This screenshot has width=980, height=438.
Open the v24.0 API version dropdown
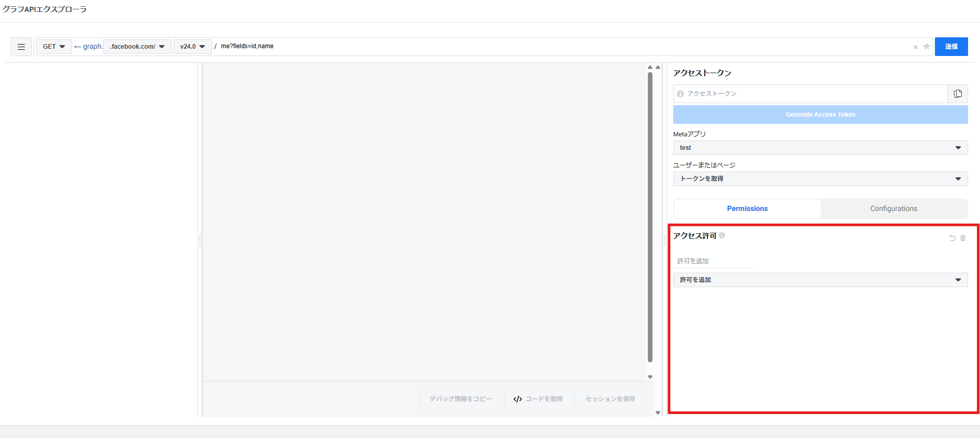193,47
